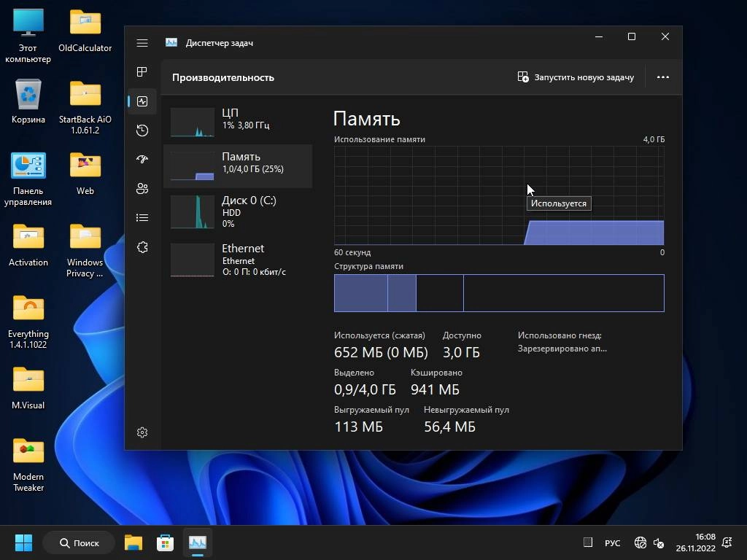The width and height of the screenshot is (747, 560).
Task: Click the 'Память' heading text
Action: tap(366, 119)
